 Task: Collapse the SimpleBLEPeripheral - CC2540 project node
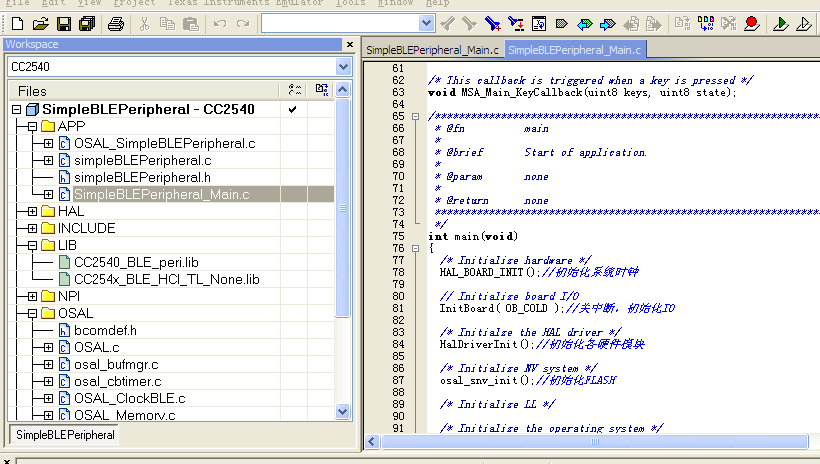16,109
